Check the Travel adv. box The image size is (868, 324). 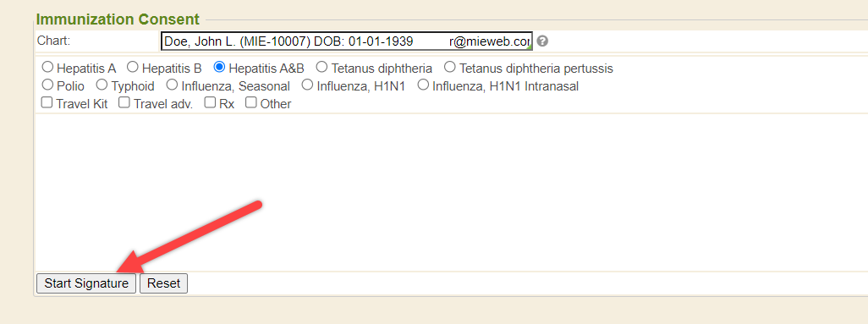pyautogui.click(x=124, y=102)
